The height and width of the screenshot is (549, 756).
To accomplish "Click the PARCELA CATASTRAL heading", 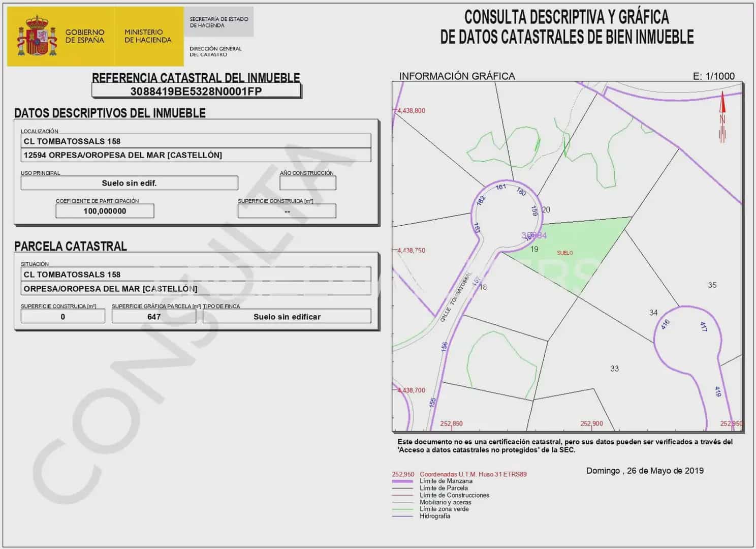I will [71, 247].
